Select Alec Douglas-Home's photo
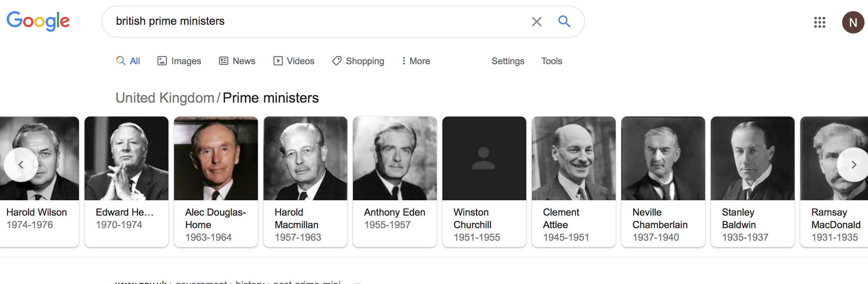This screenshot has height=284, width=868. pos(216,159)
